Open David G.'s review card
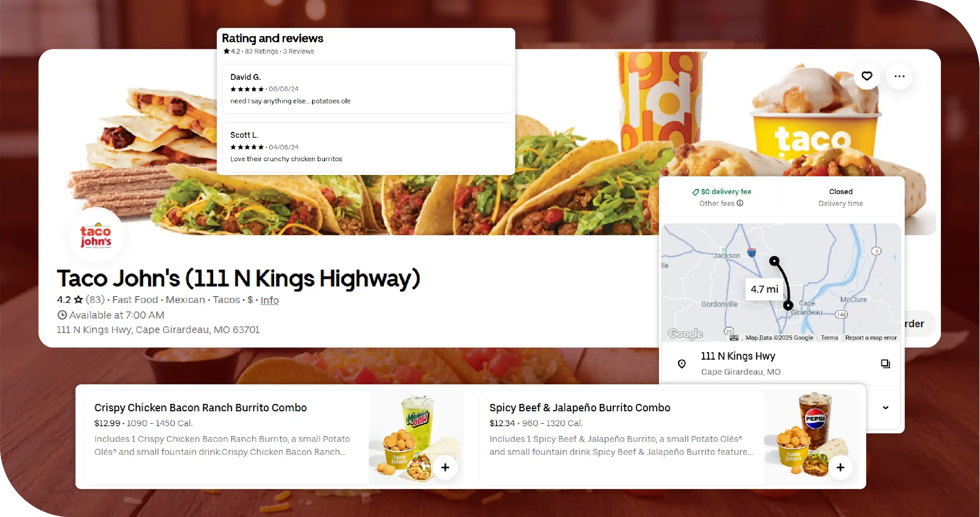The width and height of the screenshot is (980, 517). [367, 89]
